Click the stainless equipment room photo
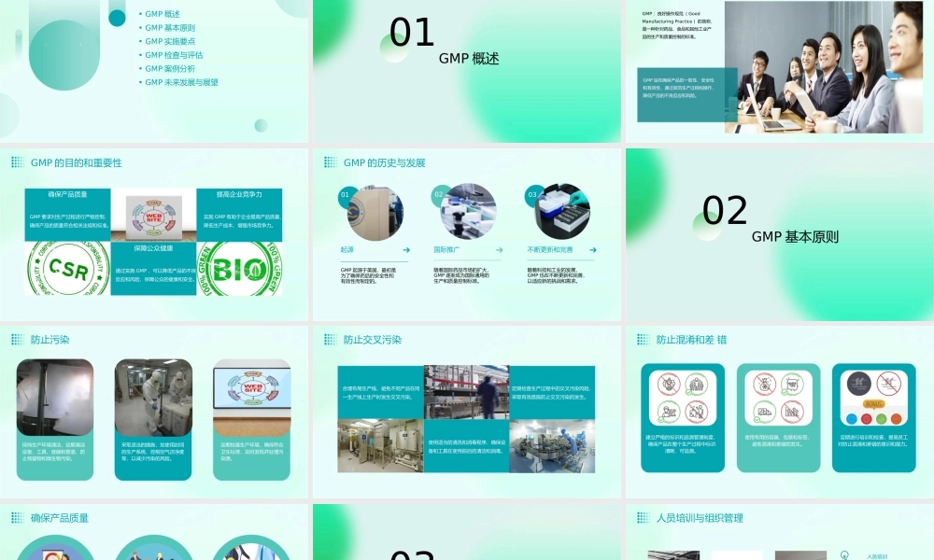 [381, 446]
